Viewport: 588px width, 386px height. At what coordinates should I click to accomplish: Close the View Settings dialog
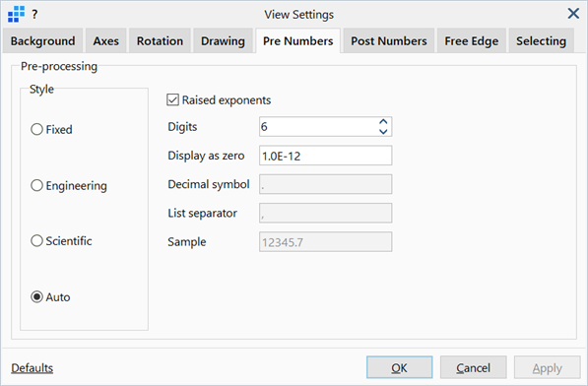(573, 14)
